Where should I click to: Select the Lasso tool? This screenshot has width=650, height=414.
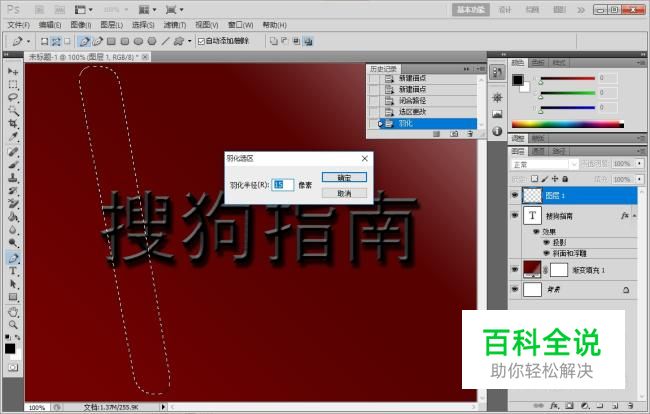click(13, 98)
